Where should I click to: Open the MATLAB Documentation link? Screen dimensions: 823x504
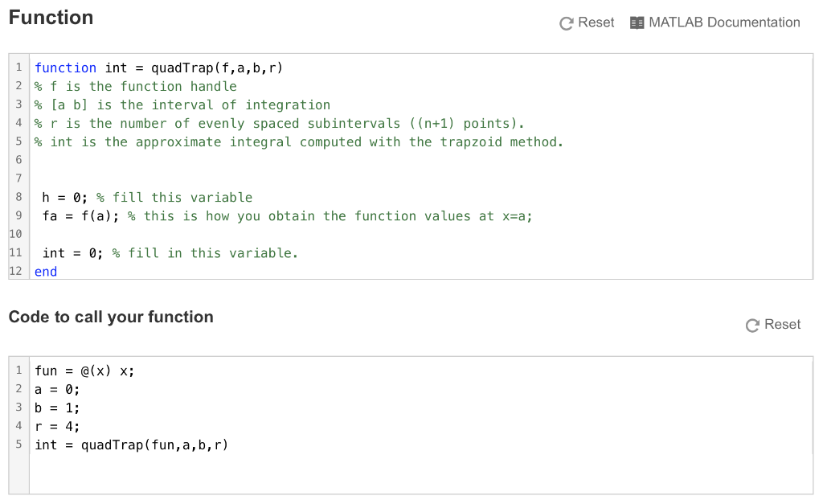click(725, 23)
